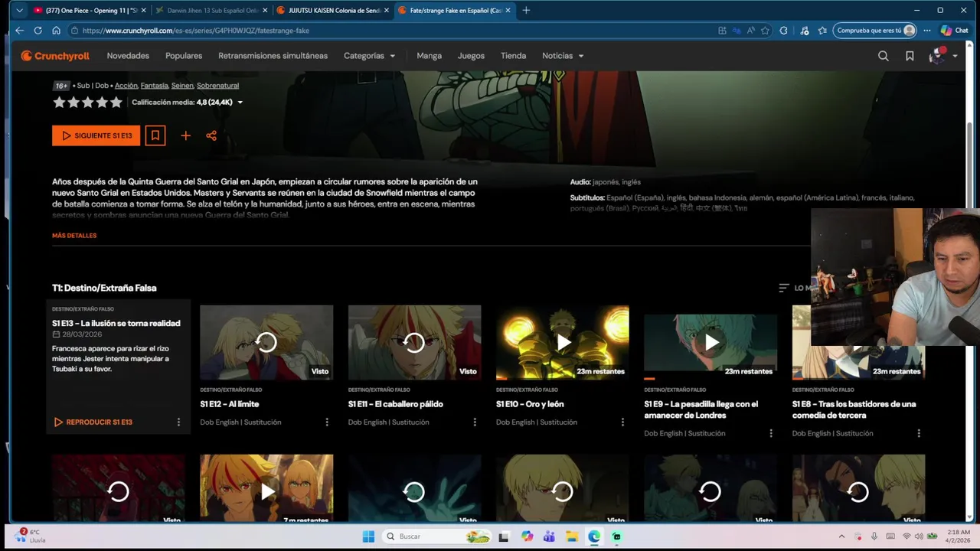Image resolution: width=980 pixels, height=551 pixels.
Task: Go to browser home page icon
Action: [56, 31]
